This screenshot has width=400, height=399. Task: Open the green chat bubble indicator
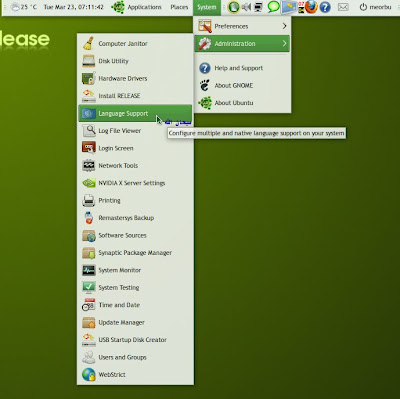pyautogui.click(x=273, y=7)
